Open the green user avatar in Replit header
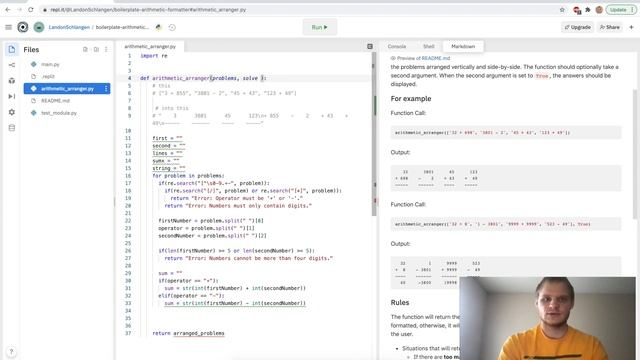The width and height of the screenshot is (640, 360). pyautogui.click(x=39, y=27)
